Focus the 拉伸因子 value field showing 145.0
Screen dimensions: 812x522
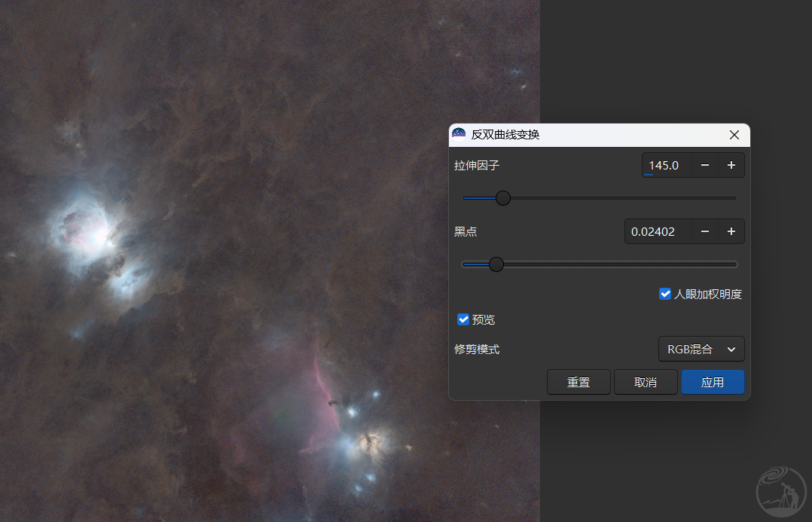[666, 166]
